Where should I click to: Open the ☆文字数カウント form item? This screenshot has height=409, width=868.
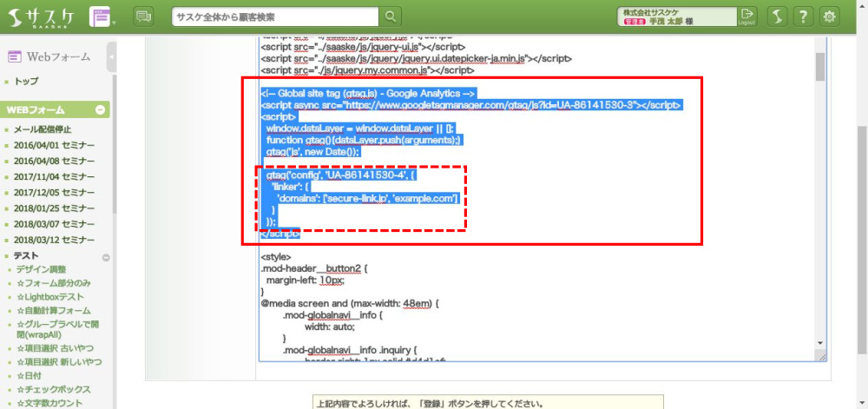pos(49,404)
